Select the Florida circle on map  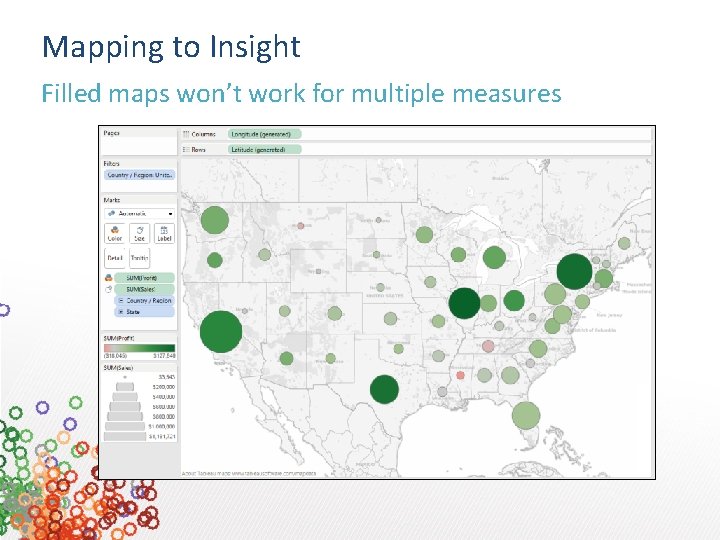[526, 416]
